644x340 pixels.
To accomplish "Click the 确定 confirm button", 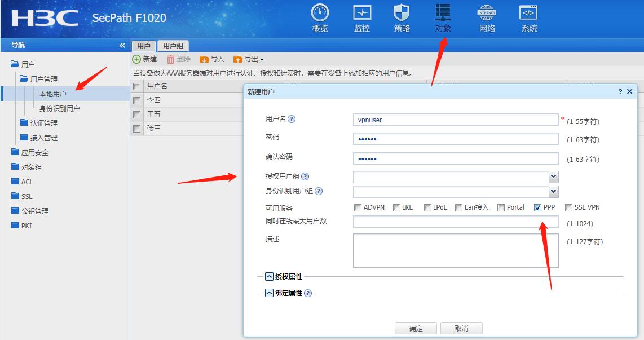I will coord(416,328).
